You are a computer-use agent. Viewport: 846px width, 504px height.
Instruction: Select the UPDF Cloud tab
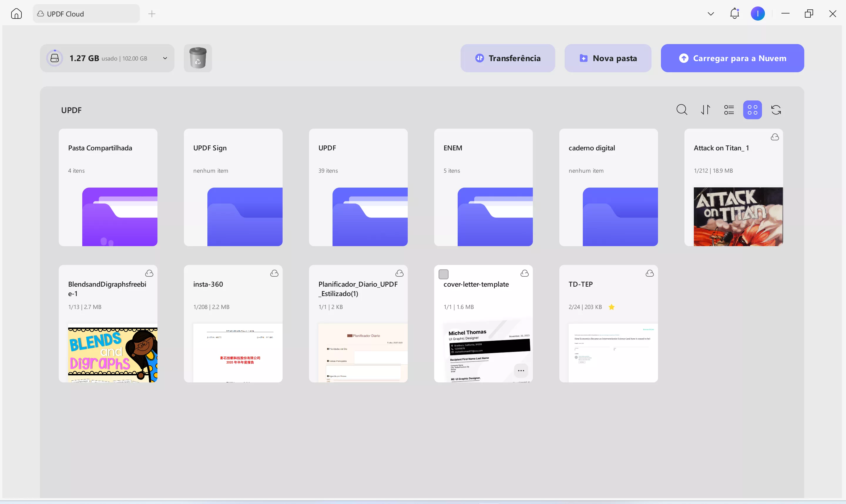(x=86, y=14)
